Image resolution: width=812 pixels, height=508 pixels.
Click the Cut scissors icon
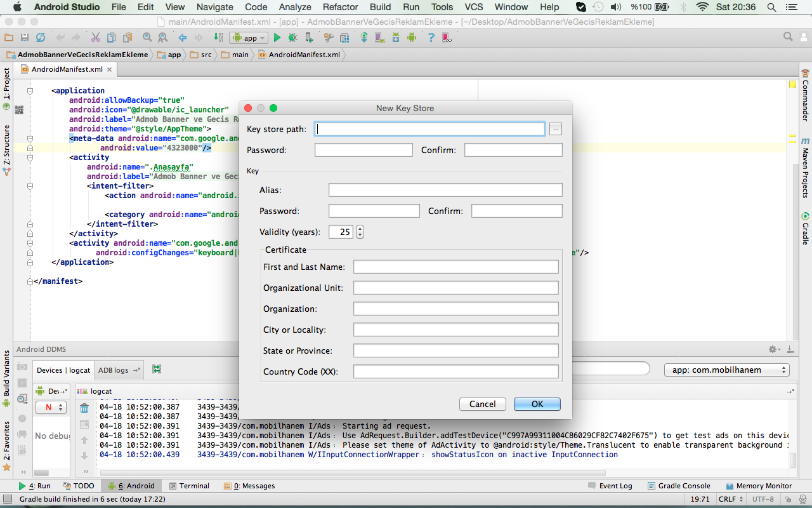95,38
